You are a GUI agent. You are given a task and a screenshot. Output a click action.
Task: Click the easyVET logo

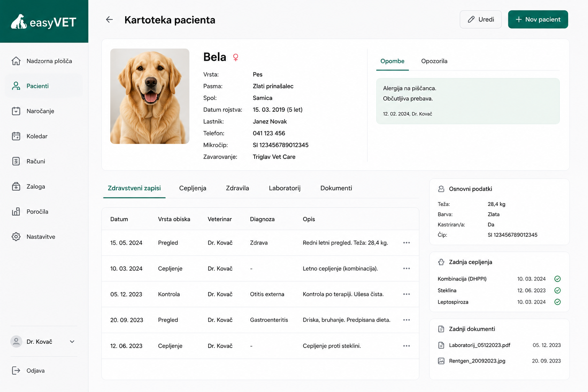click(x=44, y=22)
